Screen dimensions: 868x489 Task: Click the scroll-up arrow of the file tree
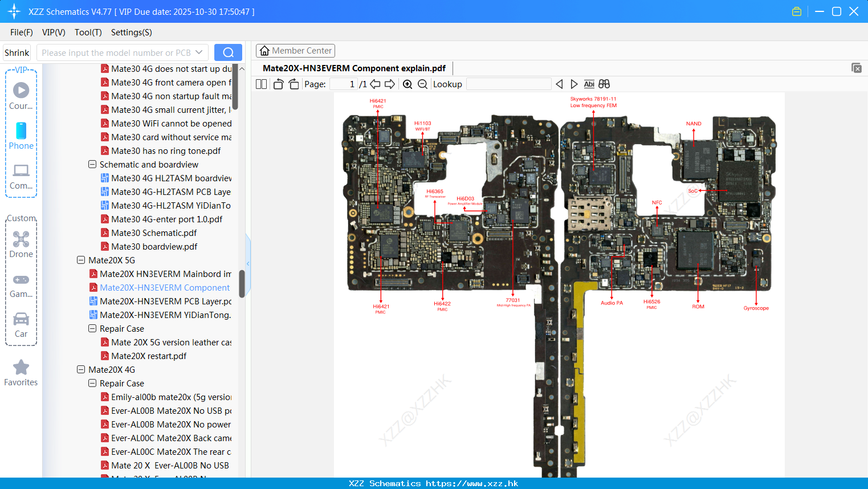click(x=242, y=69)
